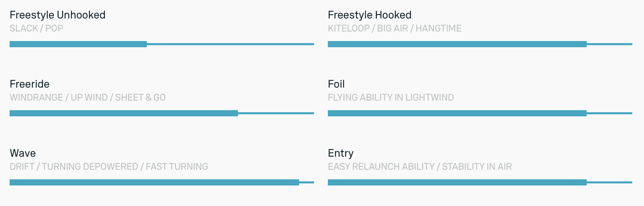
Task: Click the filled section of the Freeride bar
Action: [x=123, y=113]
